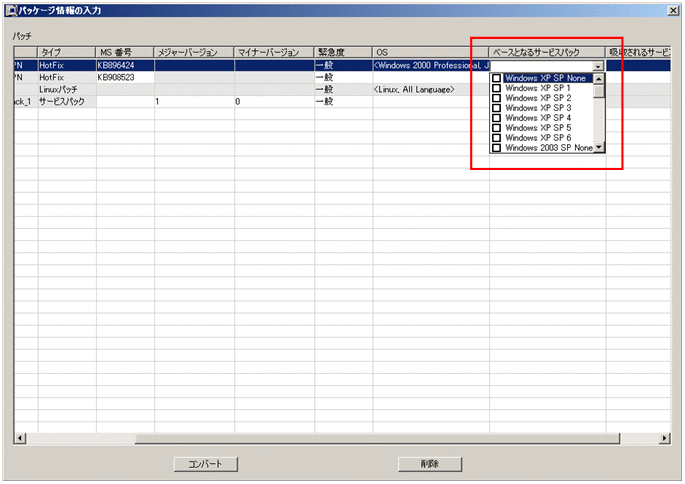Screen dimensions: 685x484
Task: Click the ベースとなるサービスパック column header
Action: [547, 52]
